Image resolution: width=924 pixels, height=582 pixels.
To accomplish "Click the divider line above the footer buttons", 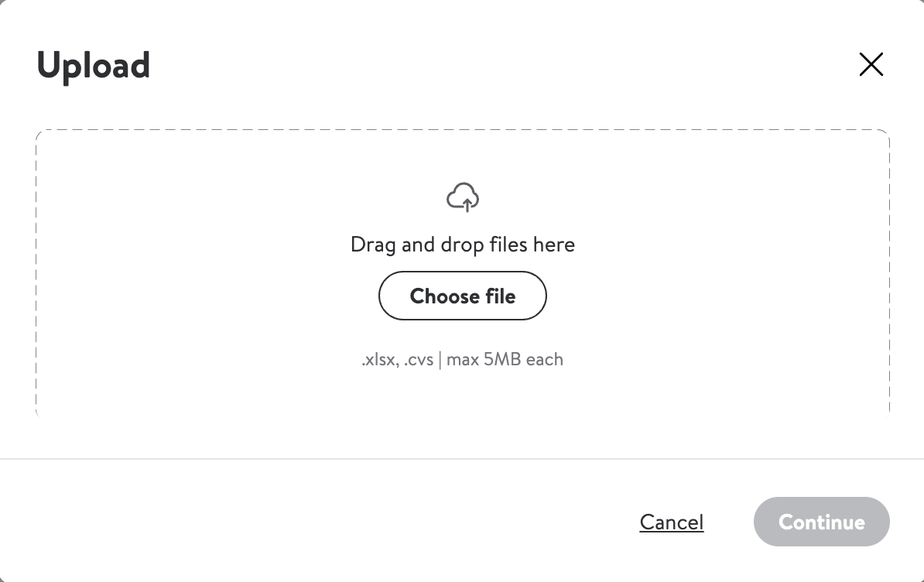I will 462,459.
